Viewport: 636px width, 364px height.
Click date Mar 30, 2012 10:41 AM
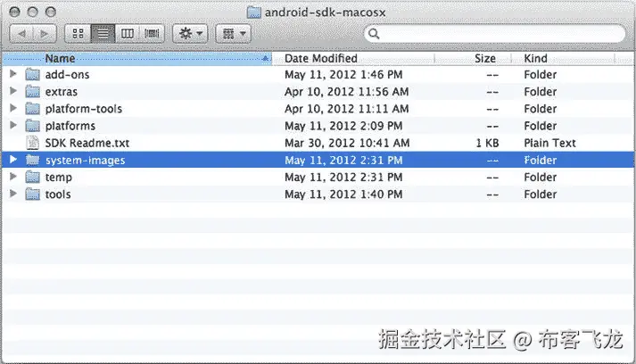pyautogui.click(x=347, y=143)
